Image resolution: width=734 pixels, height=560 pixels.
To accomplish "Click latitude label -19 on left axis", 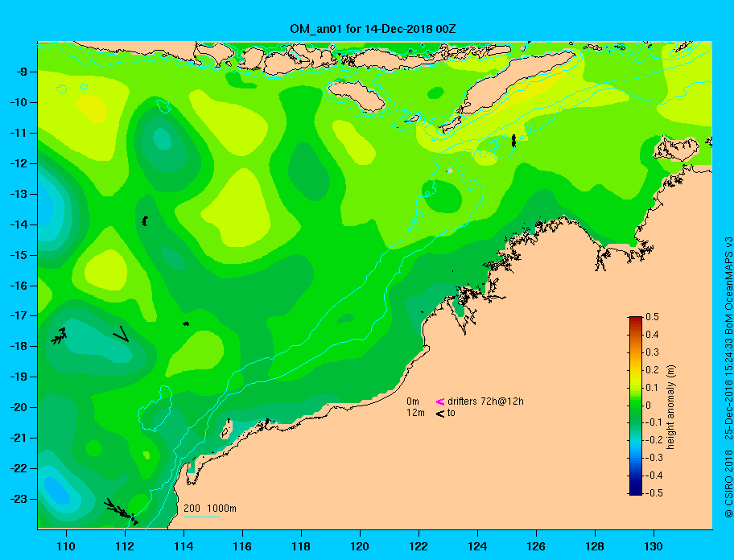I will tap(18, 377).
